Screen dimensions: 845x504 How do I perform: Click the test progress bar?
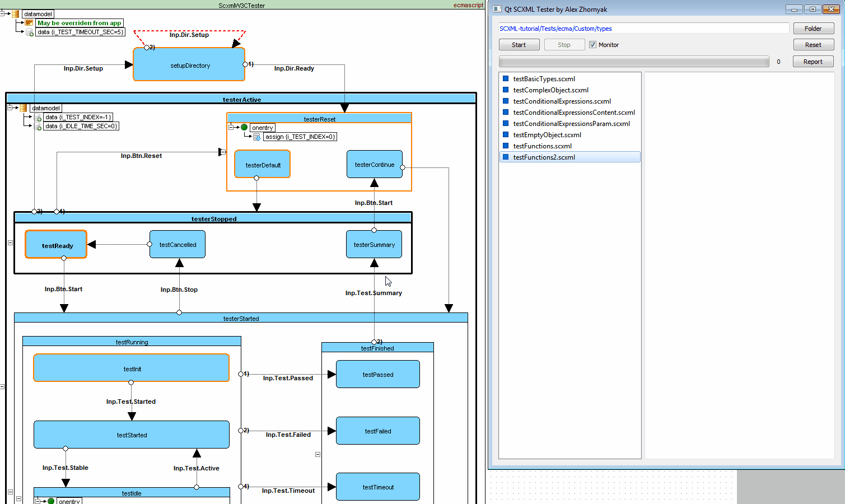(633, 62)
